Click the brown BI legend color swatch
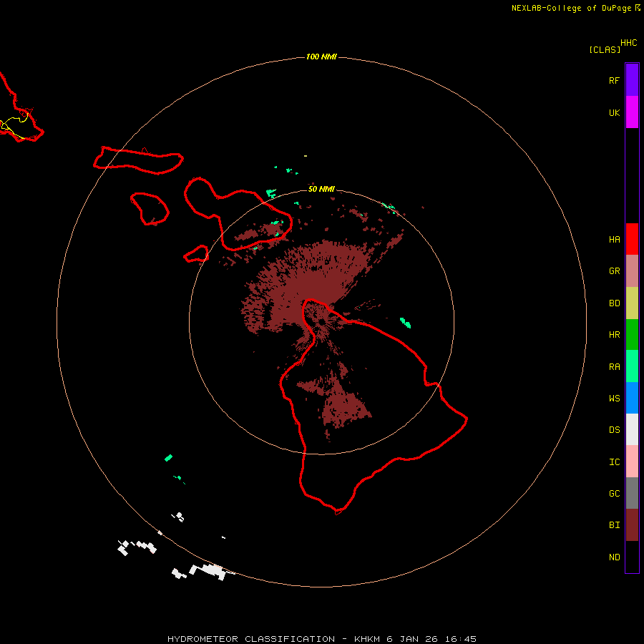The image size is (644, 644). (632, 525)
